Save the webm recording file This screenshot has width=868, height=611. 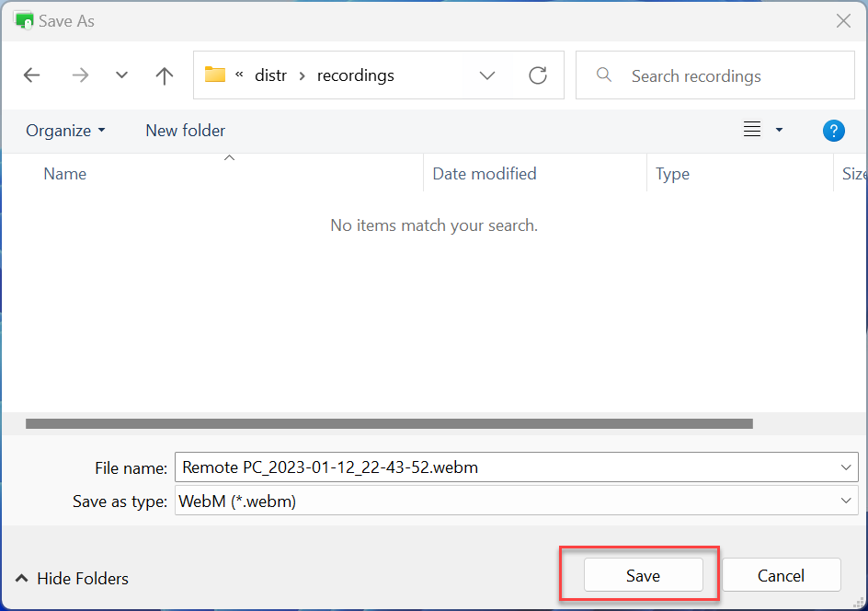[643, 575]
